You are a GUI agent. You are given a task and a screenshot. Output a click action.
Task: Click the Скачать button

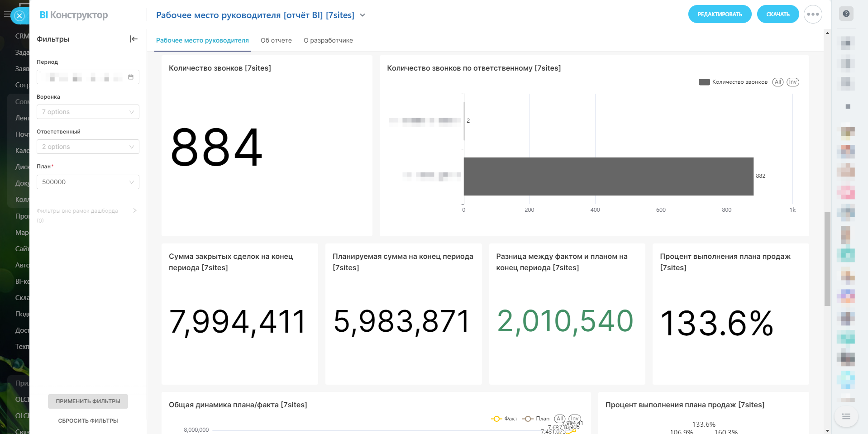(x=777, y=14)
